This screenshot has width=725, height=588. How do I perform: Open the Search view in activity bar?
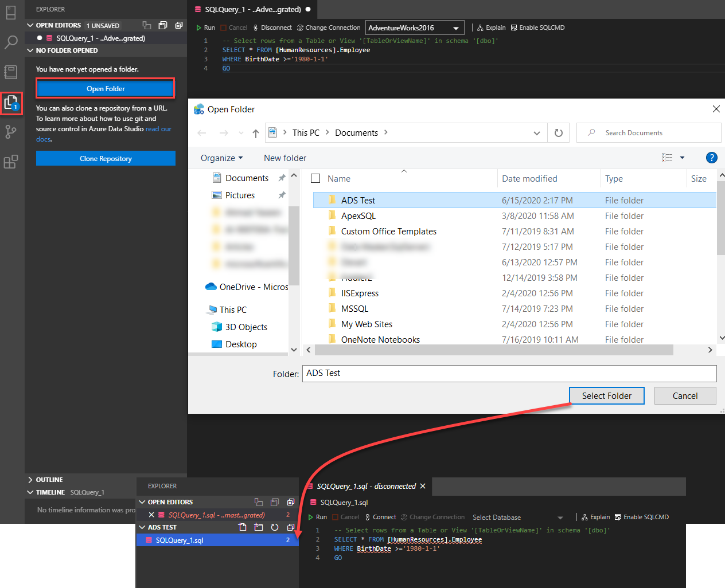point(10,42)
